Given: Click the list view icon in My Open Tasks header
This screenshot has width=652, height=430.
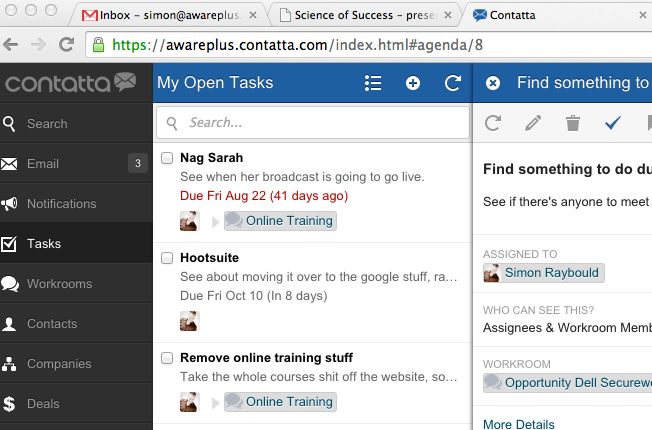Looking at the screenshot, I should pyautogui.click(x=374, y=83).
